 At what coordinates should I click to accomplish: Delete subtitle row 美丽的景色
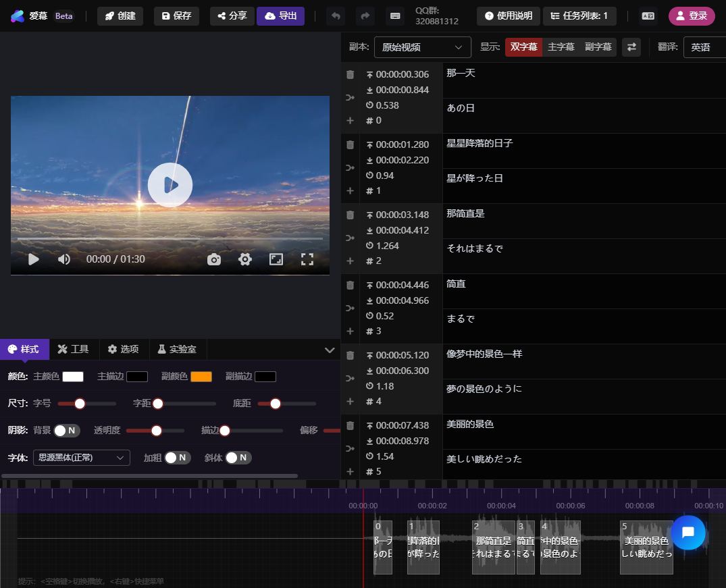point(350,425)
